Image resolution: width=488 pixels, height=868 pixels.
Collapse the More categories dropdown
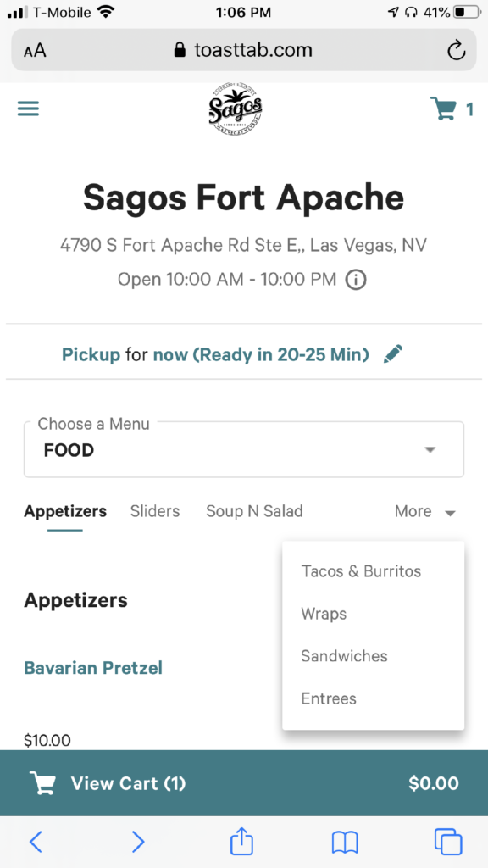coord(425,511)
